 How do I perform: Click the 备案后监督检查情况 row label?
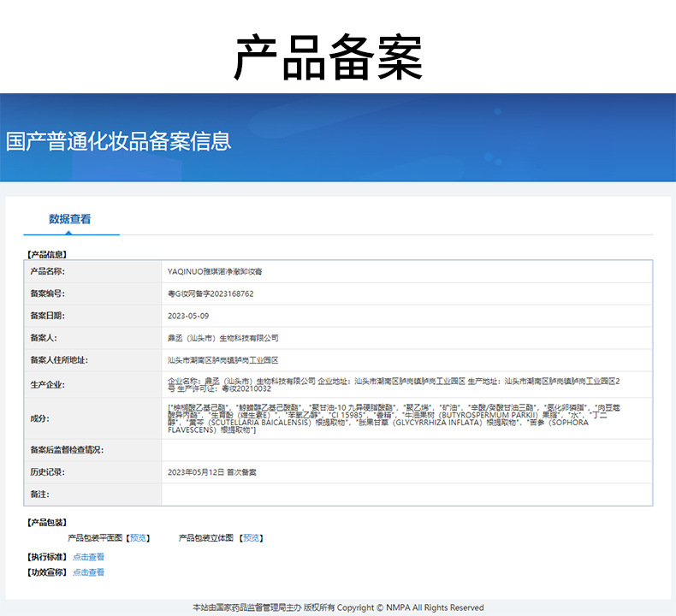[x=67, y=450]
